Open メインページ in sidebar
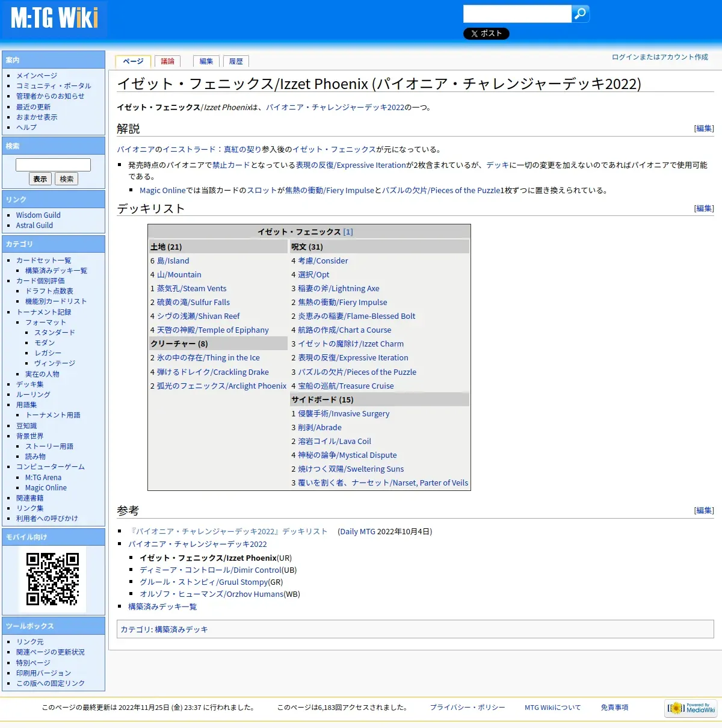722x728 pixels. point(37,76)
